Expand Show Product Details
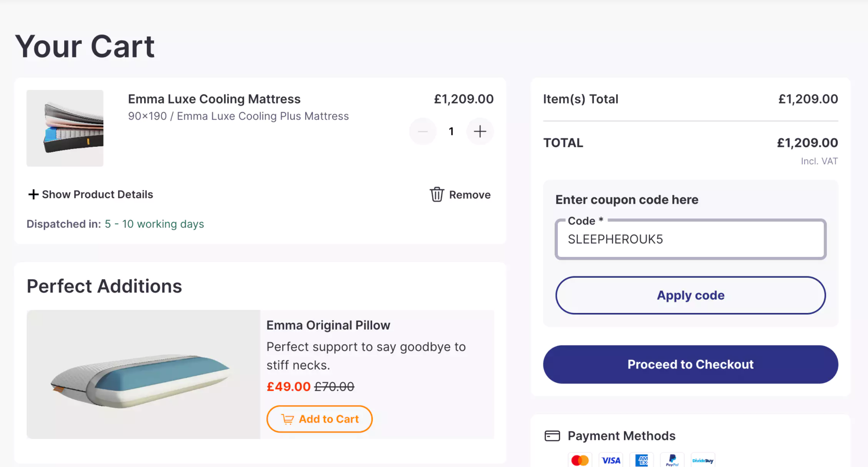 coord(90,195)
